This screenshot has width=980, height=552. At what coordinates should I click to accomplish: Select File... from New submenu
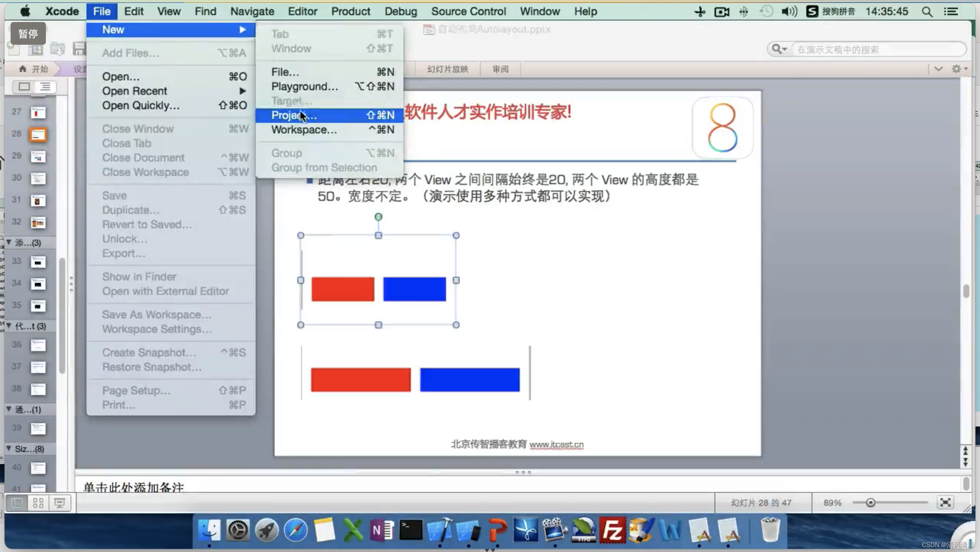pyautogui.click(x=285, y=72)
